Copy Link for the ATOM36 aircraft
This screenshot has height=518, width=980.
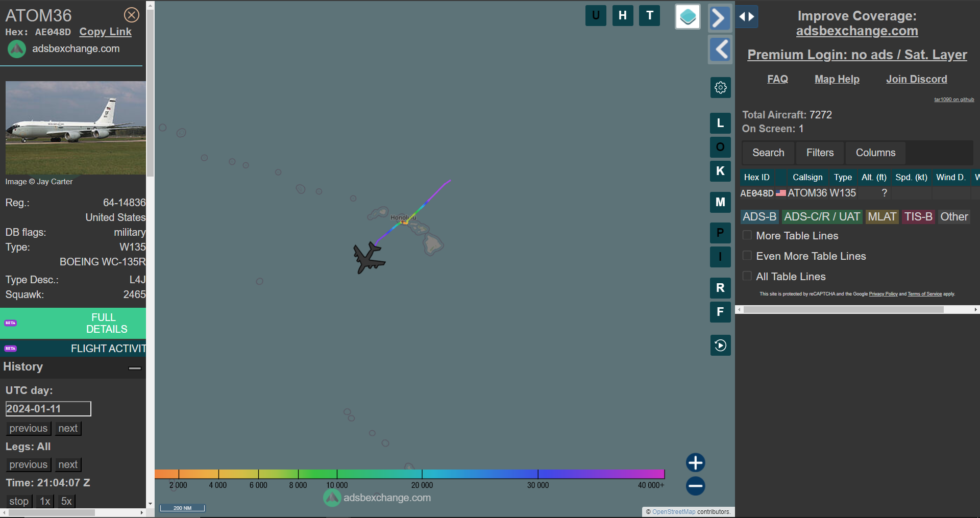(x=105, y=32)
